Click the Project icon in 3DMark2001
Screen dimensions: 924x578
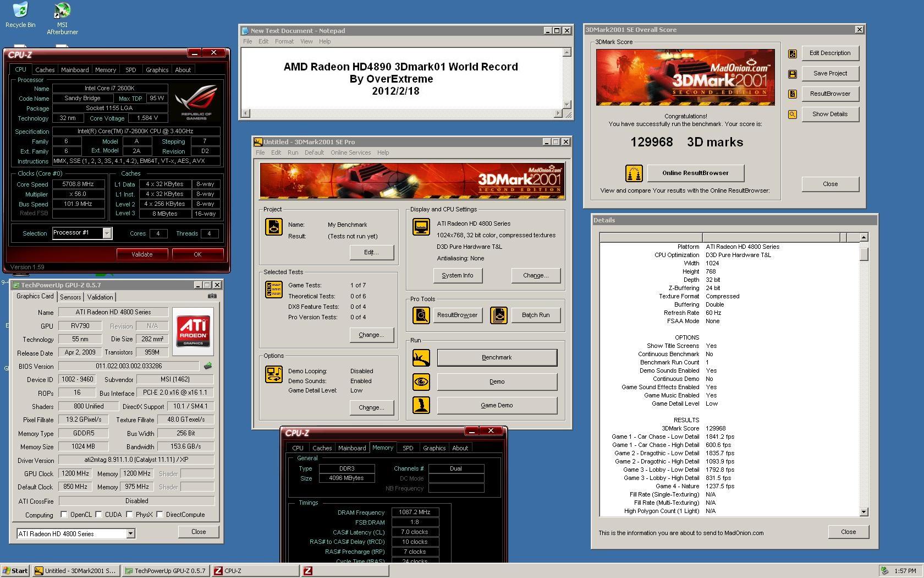click(274, 227)
